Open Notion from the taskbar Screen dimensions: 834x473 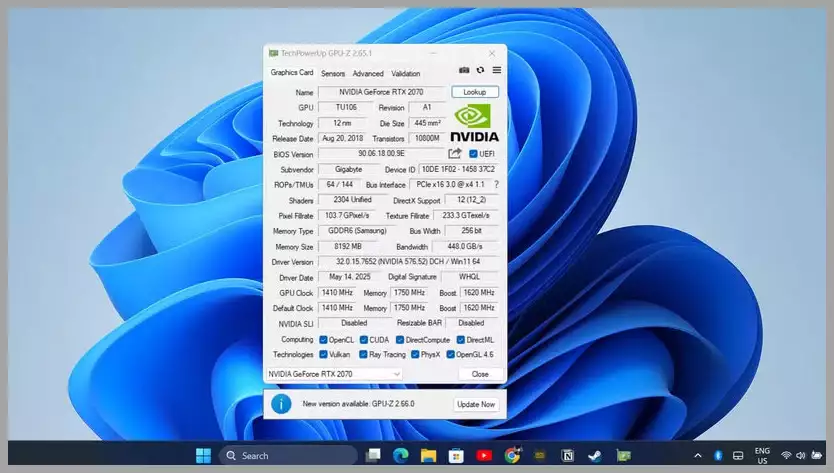click(x=568, y=455)
